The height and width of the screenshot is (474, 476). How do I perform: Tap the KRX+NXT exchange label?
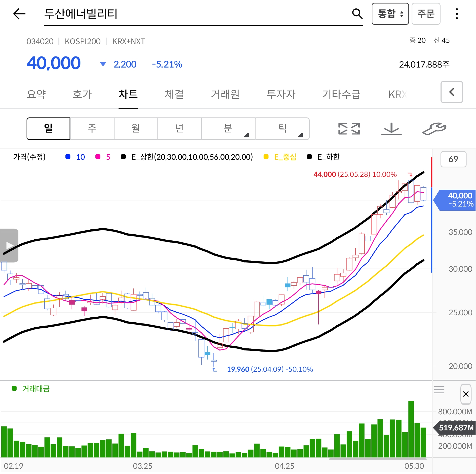click(129, 41)
